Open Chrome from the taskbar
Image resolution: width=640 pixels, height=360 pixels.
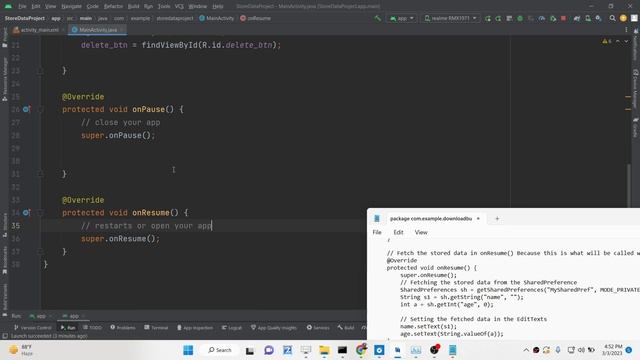(x=361, y=350)
